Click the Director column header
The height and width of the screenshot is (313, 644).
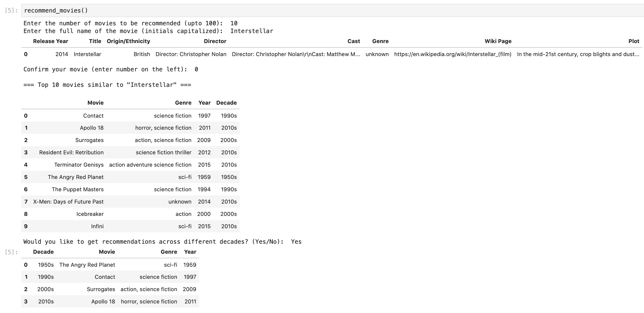(215, 41)
